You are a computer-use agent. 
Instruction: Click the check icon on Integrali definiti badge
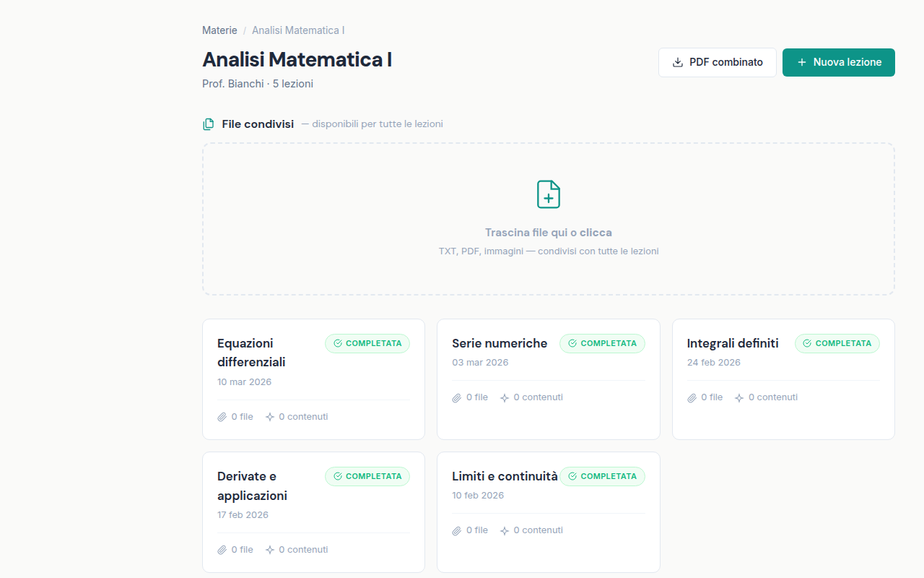tap(806, 343)
